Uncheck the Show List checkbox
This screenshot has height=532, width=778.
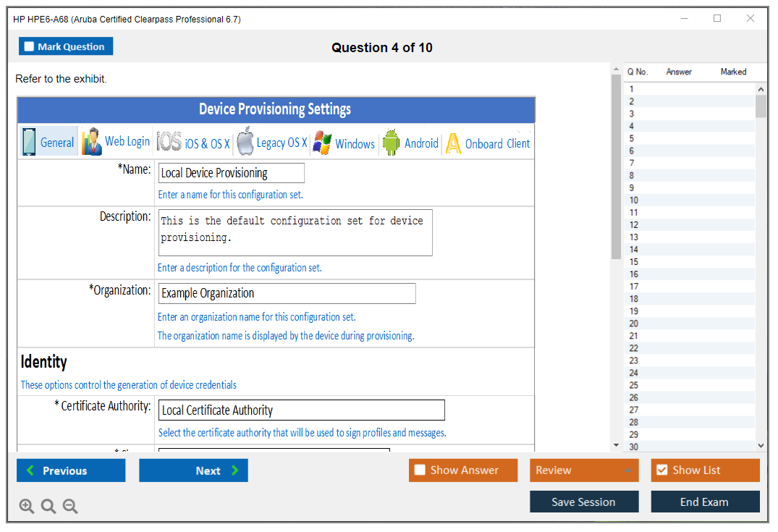point(661,470)
